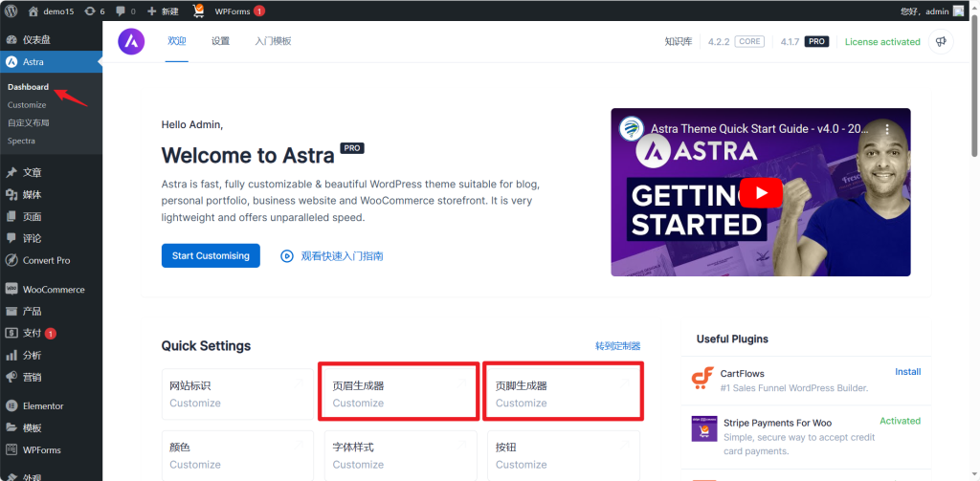Image resolution: width=980 pixels, height=481 pixels.
Task: Open the 转到定制器 link
Action: tap(617, 346)
